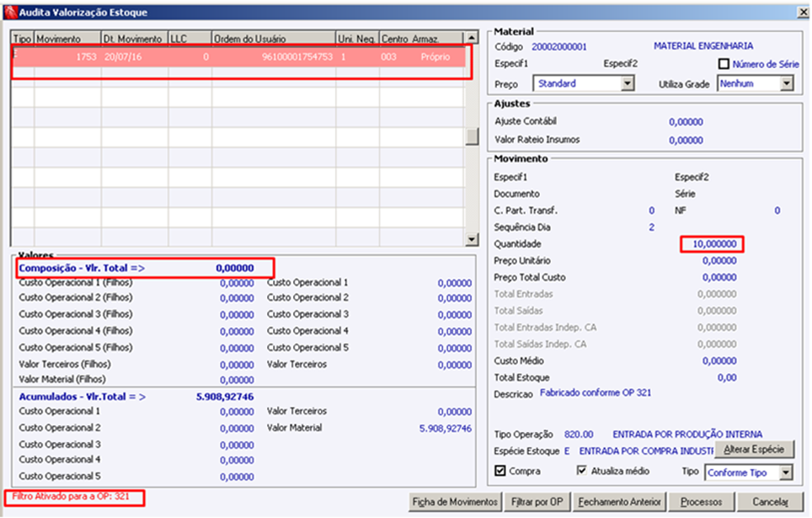The height and width of the screenshot is (518, 812).
Task: Click the movement list scrollbar thumb
Action: click(471, 136)
